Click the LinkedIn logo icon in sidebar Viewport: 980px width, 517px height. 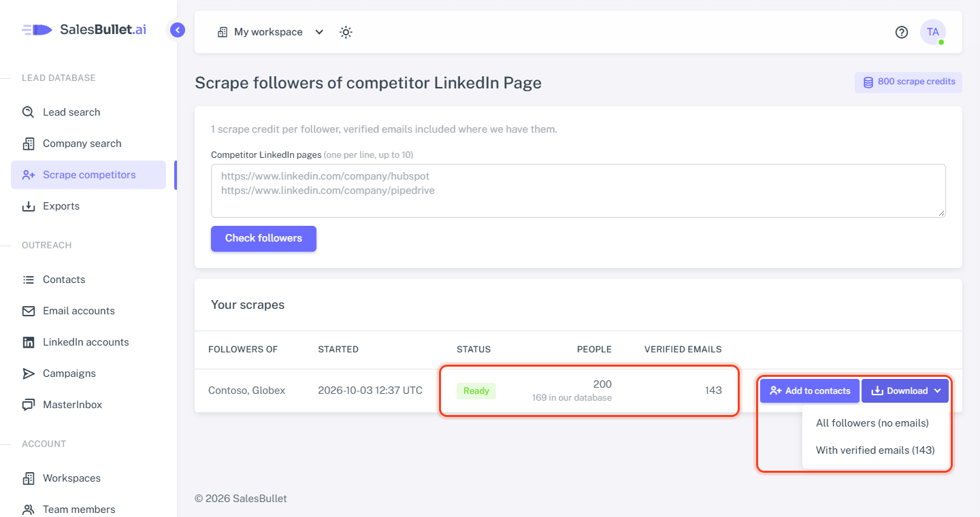point(29,342)
